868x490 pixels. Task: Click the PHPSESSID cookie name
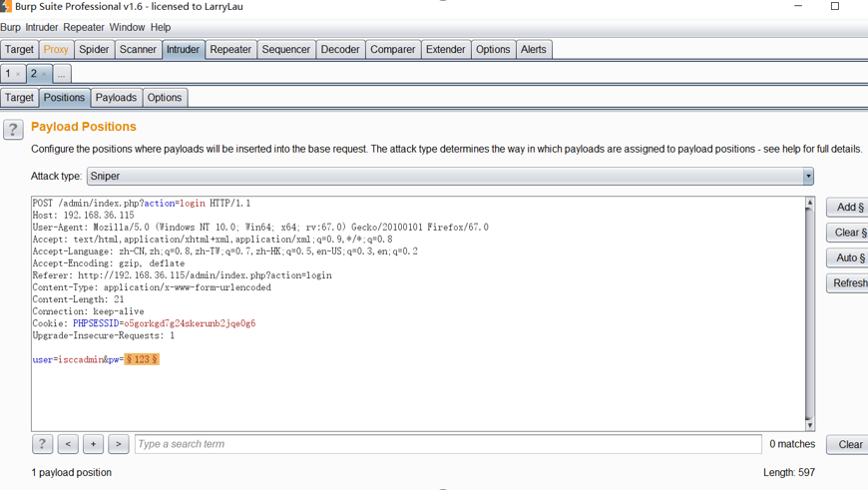pyautogui.click(x=96, y=323)
